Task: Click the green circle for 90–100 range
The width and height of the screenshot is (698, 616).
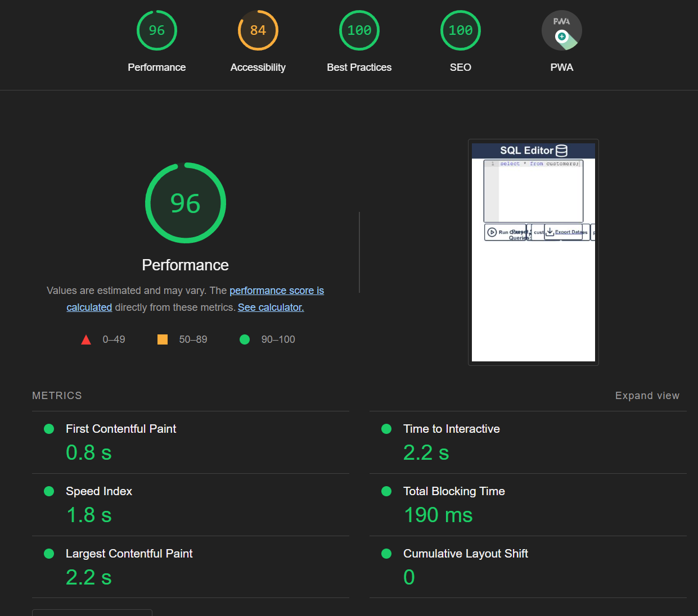Action: coord(245,339)
